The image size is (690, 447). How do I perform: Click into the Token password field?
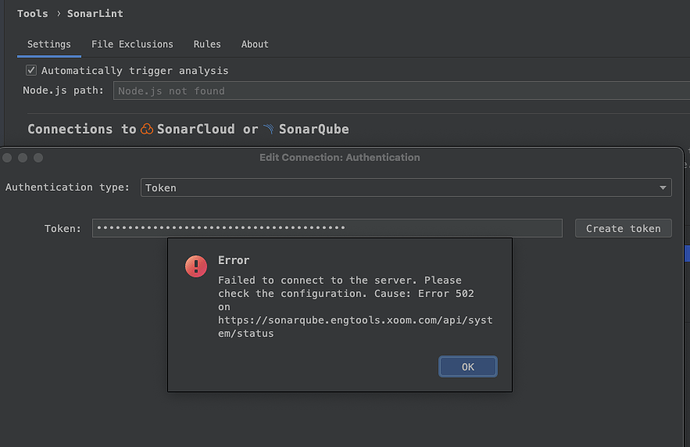point(327,228)
